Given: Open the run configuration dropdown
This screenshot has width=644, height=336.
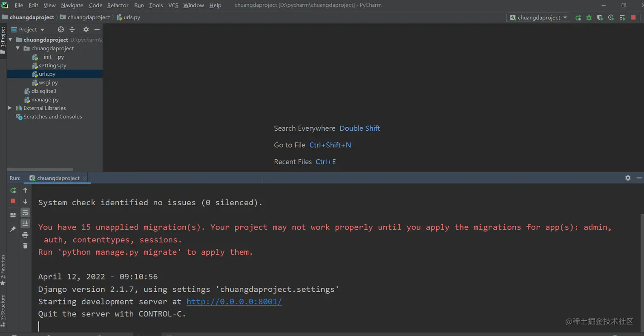Looking at the screenshot, I should click(x=538, y=17).
